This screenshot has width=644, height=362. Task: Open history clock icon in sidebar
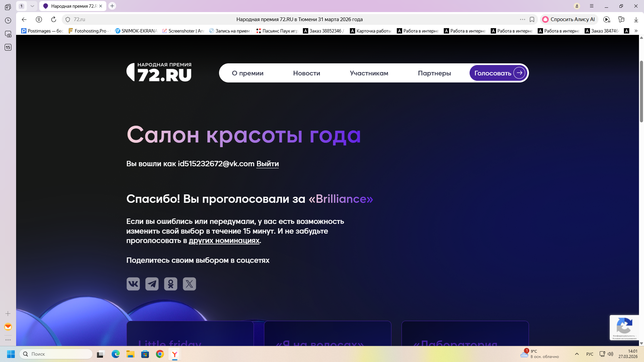[8, 20]
